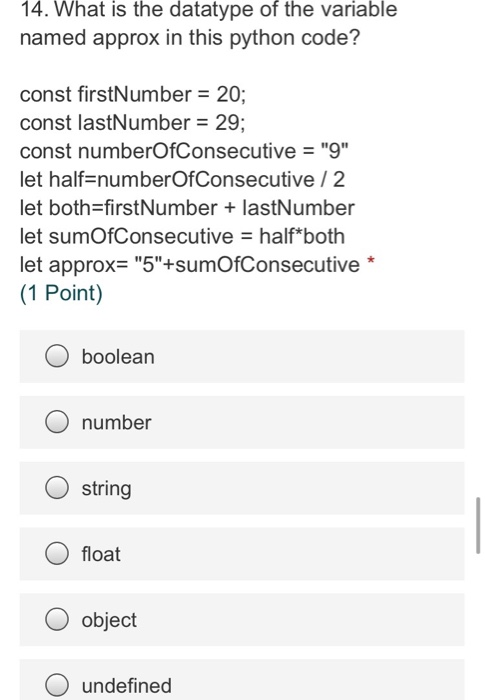Click the 'let sumOfConsecutive' code line
This screenshot has width=485, height=700.
click(x=182, y=236)
